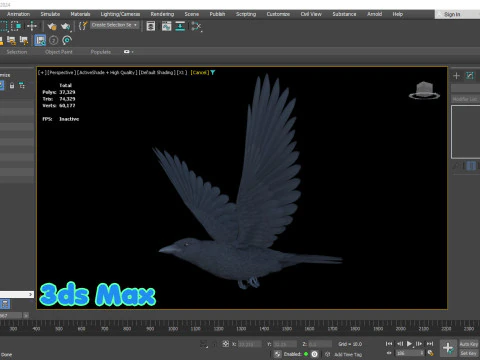Play the animation
The height and width of the screenshot is (360, 480).
point(409,344)
